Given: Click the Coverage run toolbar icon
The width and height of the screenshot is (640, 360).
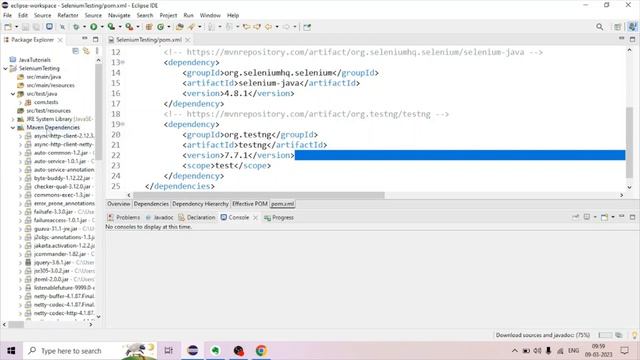Looking at the screenshot, I should point(111,27).
